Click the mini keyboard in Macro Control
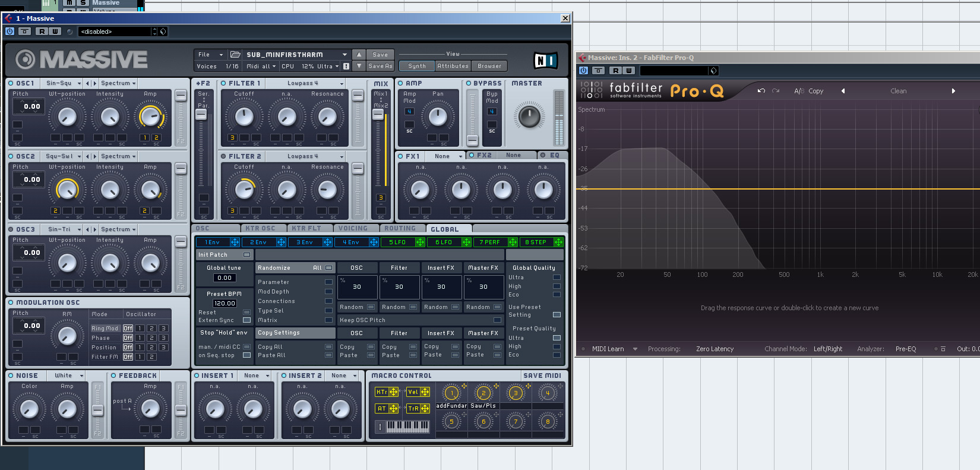 [x=407, y=427]
